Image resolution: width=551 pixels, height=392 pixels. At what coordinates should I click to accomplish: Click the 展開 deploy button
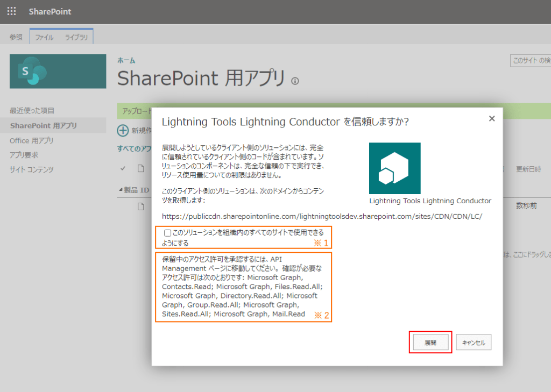click(430, 343)
